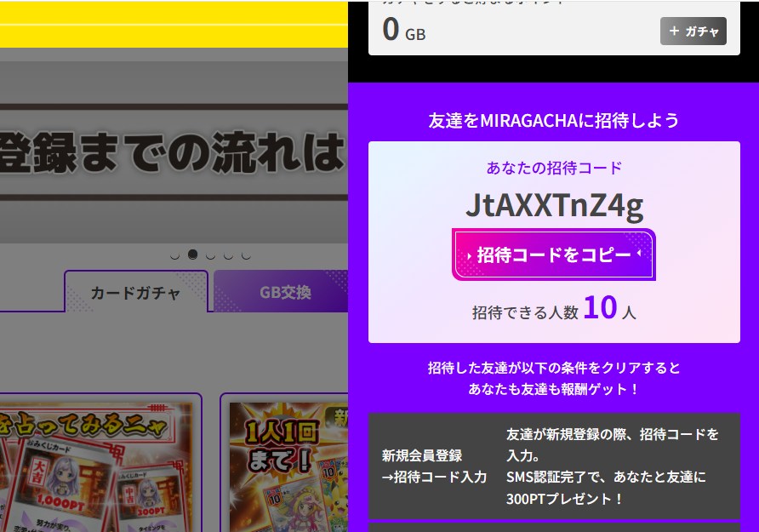Click the 0 GB balance display

pos(404,31)
